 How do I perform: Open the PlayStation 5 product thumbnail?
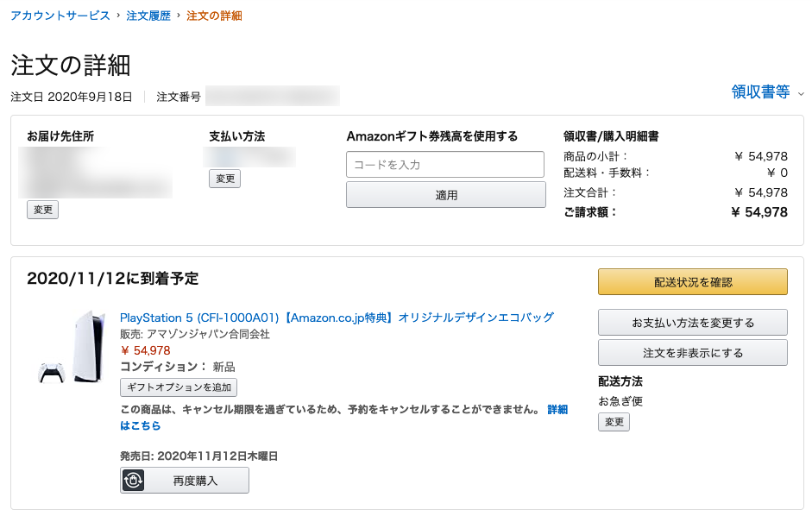pyautogui.click(x=72, y=347)
